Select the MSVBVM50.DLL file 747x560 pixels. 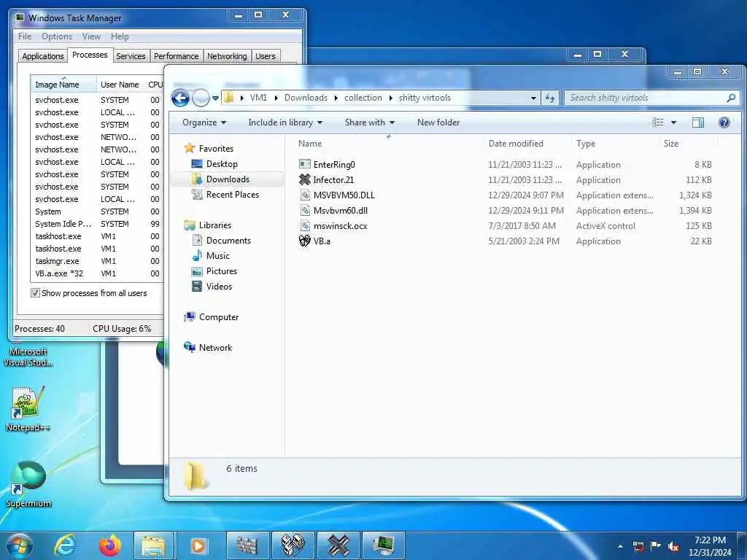[344, 195]
